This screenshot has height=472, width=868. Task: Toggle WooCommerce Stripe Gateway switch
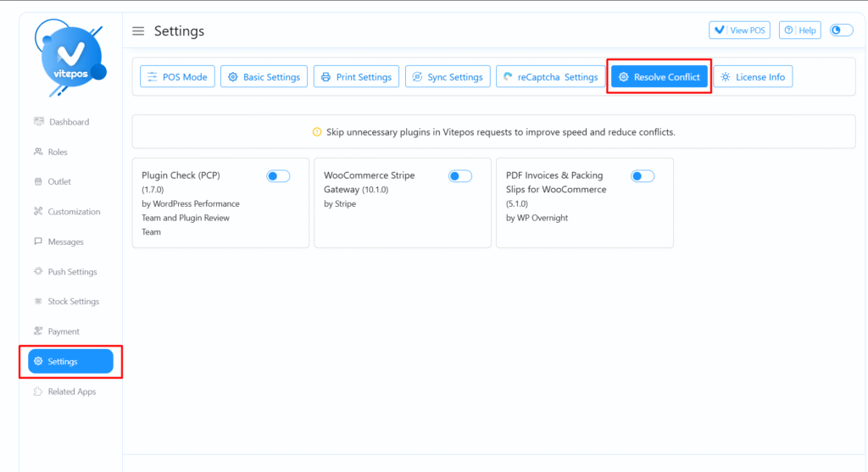click(x=460, y=176)
